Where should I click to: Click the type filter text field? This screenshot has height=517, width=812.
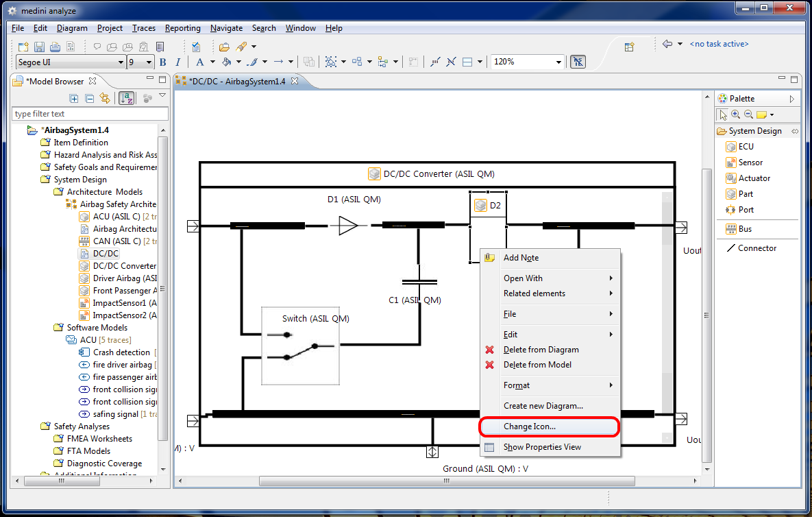coord(90,114)
